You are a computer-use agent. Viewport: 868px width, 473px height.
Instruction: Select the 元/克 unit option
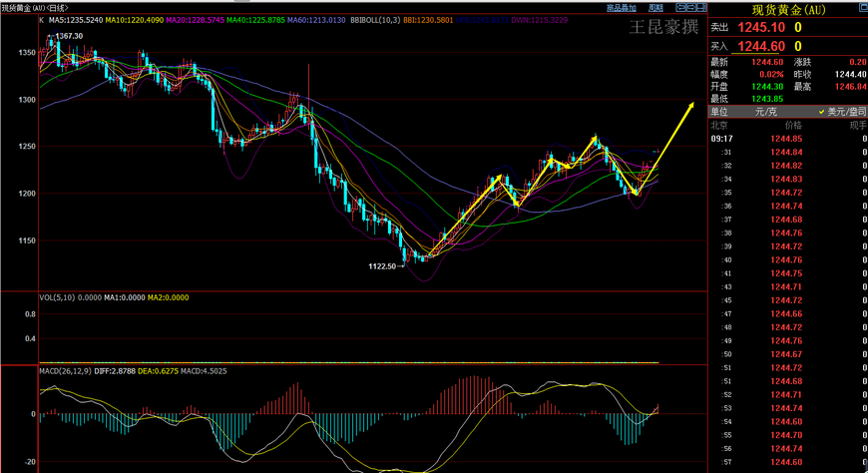(x=766, y=112)
